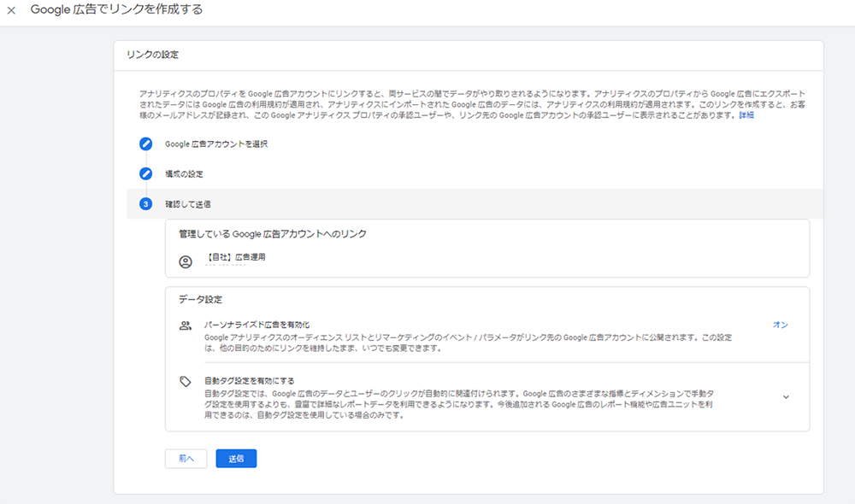Click the リンクの設定 card header
855x504 pixels.
point(153,55)
